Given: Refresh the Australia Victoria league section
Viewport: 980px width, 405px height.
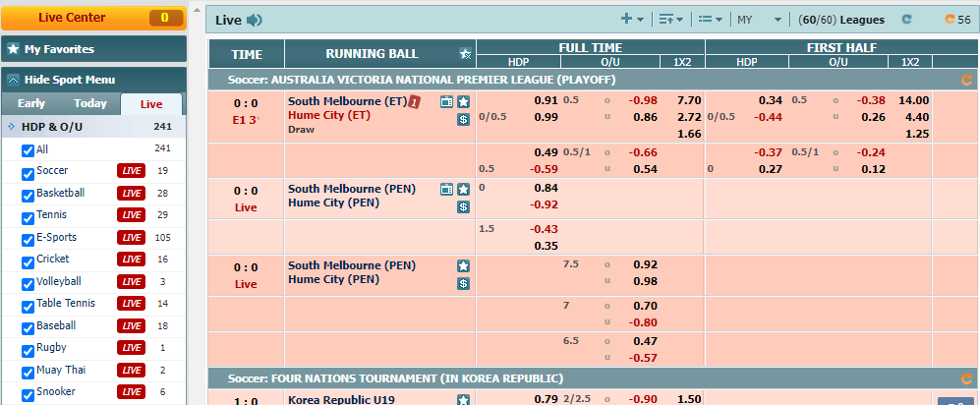Looking at the screenshot, I should (x=966, y=81).
